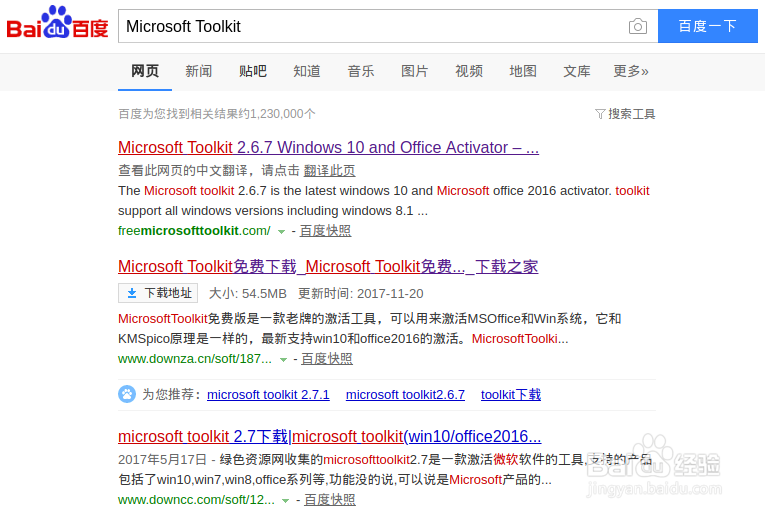Open 百度快照 for www.downza.cn result
This screenshot has height=516, width=765.
[327, 359]
